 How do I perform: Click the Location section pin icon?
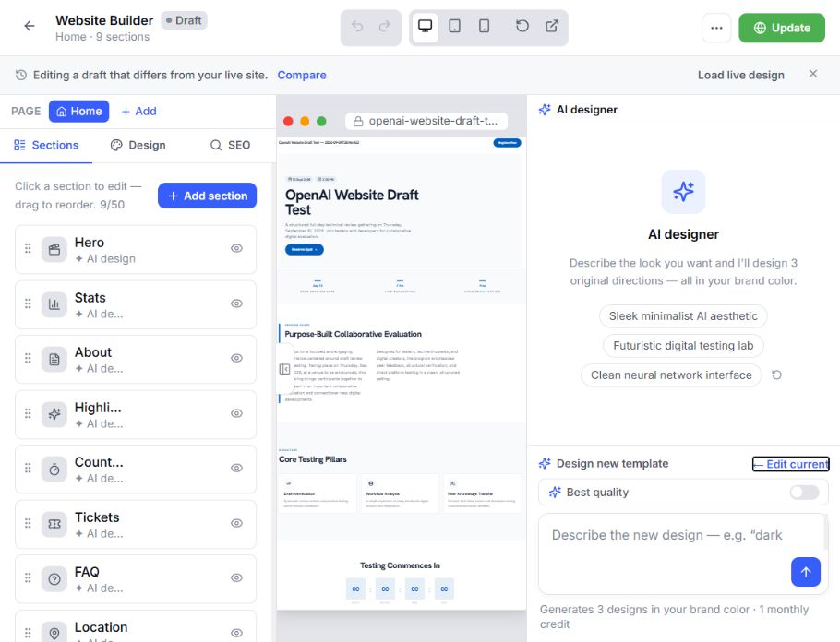coord(54,634)
